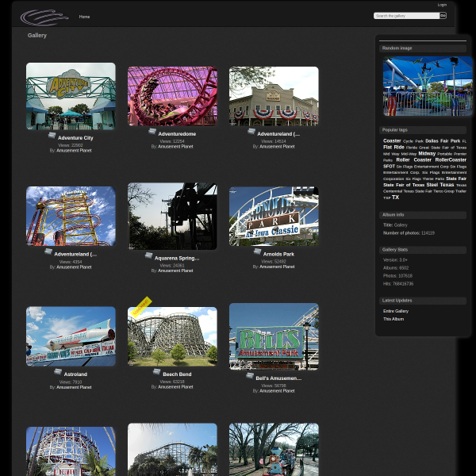
Task: Click album icon beside Adventuredome title
Action: coord(152,132)
